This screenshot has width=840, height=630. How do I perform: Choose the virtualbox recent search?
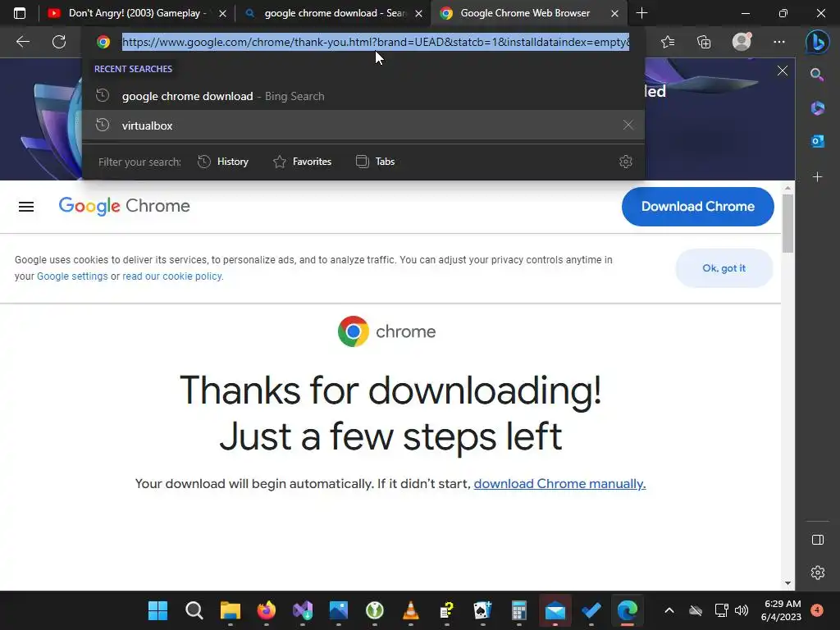pos(363,126)
